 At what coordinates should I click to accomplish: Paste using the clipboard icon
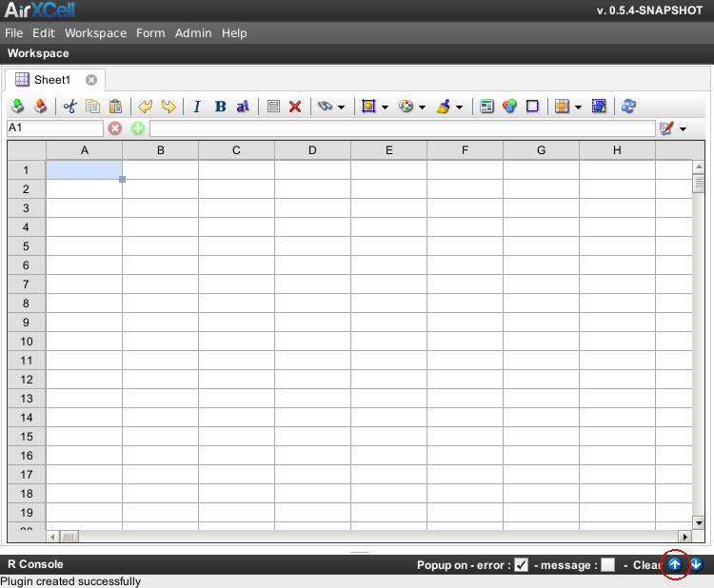click(115, 107)
